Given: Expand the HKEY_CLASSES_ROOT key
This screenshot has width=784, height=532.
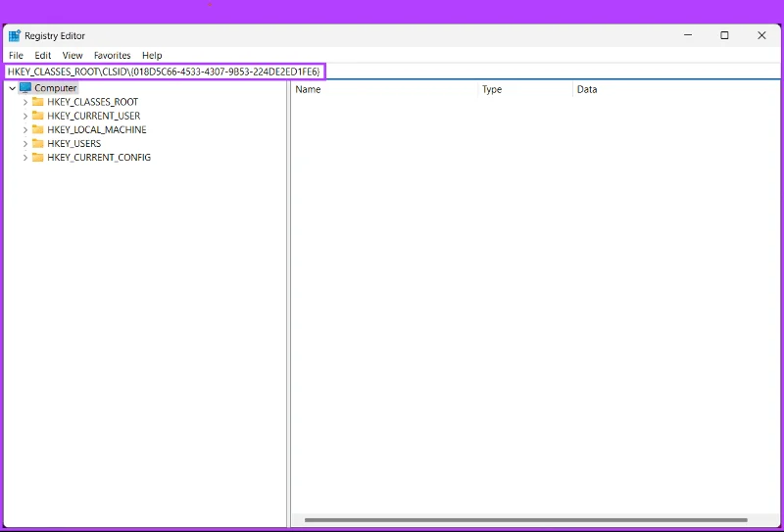Looking at the screenshot, I should coord(25,102).
